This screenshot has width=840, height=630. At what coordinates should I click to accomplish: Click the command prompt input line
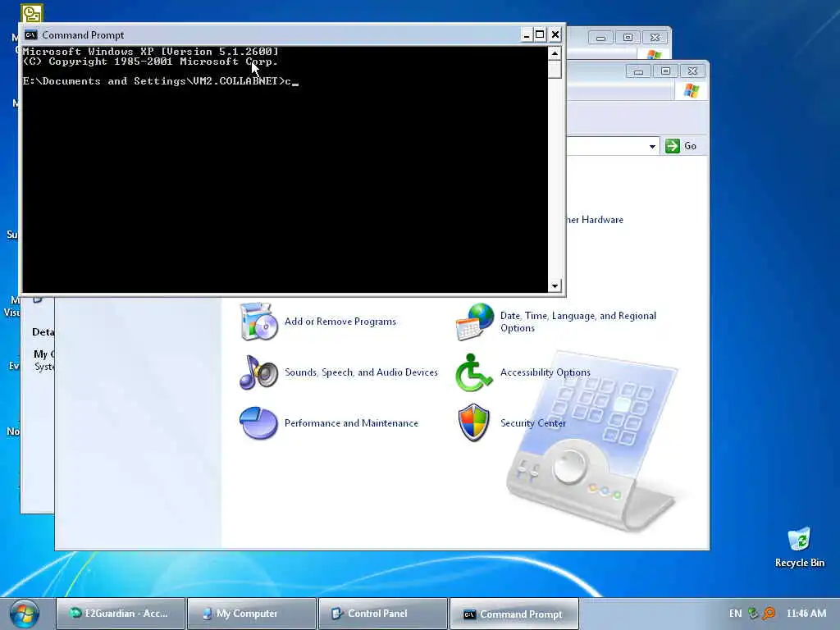161,81
